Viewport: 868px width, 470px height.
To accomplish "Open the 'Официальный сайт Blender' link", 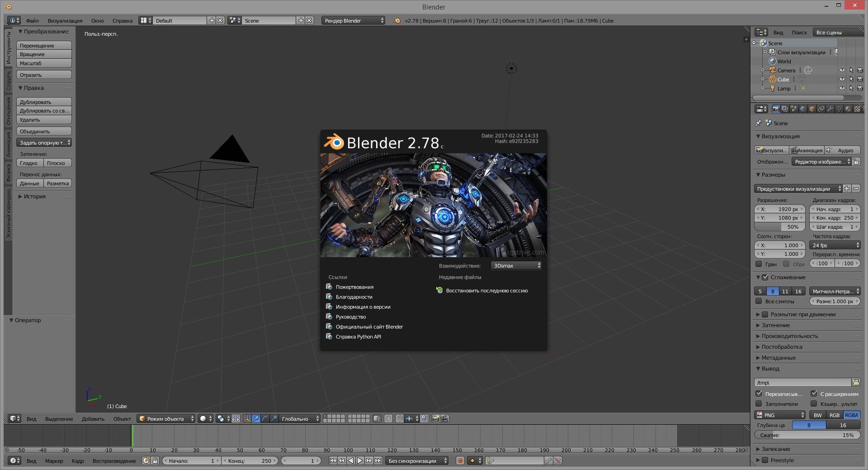I will pos(369,326).
